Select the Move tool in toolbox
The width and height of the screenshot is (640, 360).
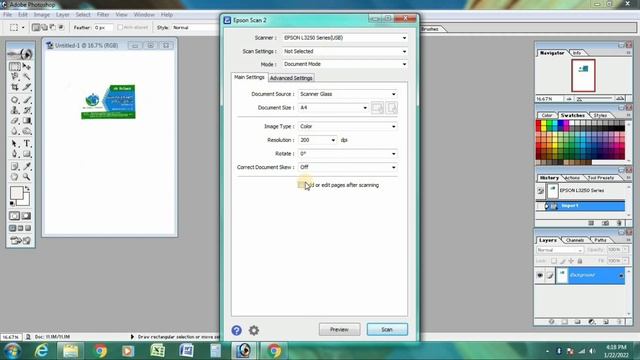click(x=27, y=67)
